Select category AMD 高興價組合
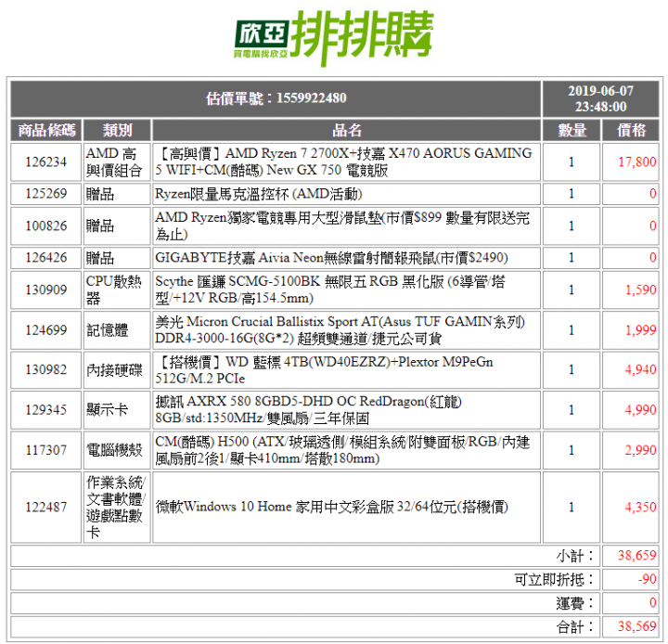 coord(114,162)
